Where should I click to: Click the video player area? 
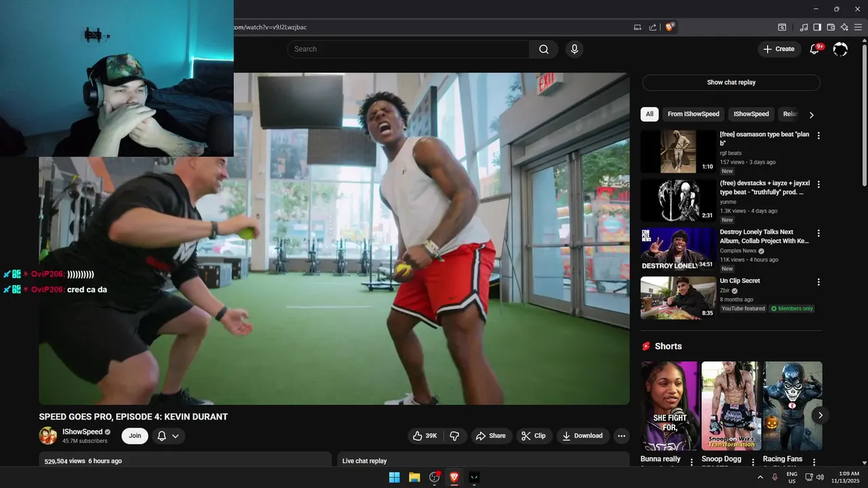[x=334, y=239]
